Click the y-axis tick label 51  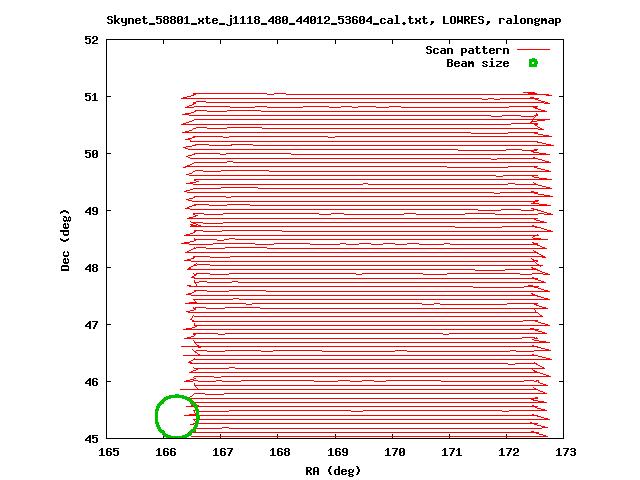click(91, 97)
